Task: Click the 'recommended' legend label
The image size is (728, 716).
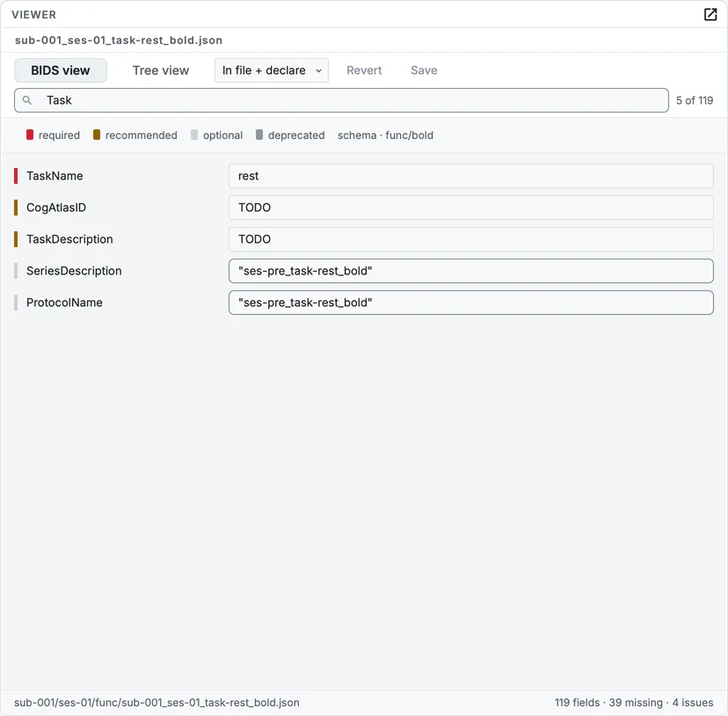Action: pos(142,135)
